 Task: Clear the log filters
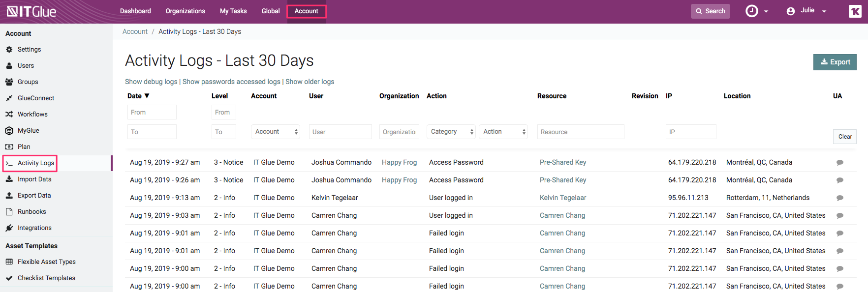[844, 137]
